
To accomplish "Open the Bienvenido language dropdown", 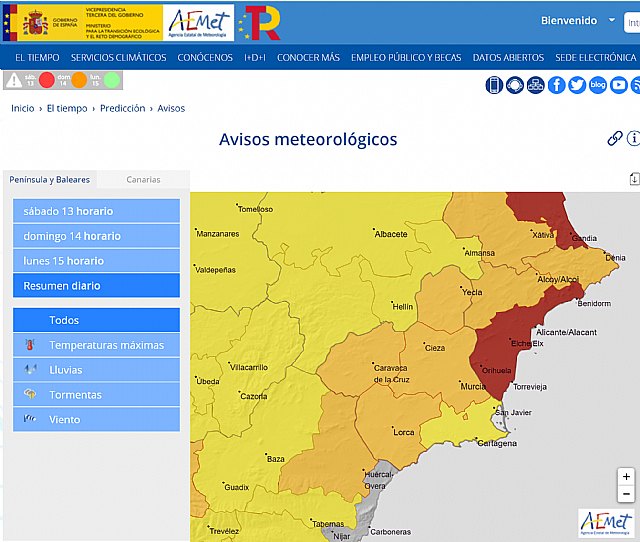I will tap(578, 20).
